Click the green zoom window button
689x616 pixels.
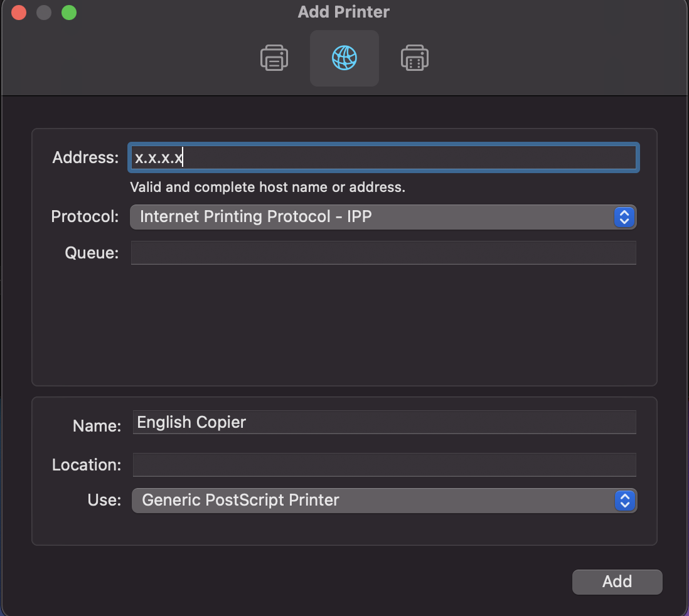(x=69, y=13)
